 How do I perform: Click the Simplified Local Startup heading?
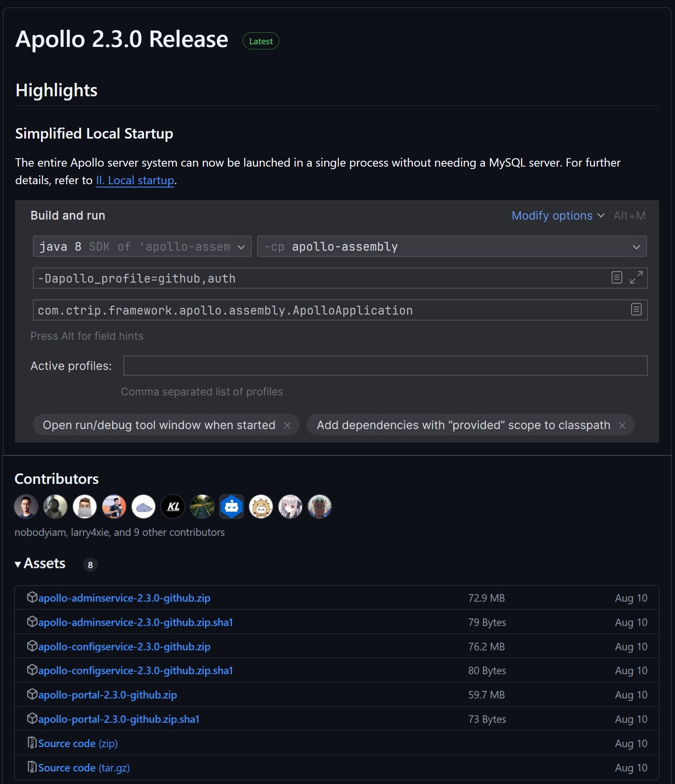94,134
